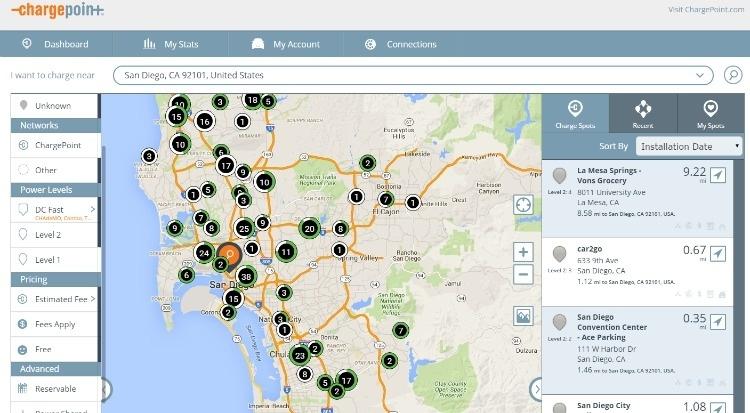This screenshot has width=750, height=413.
Task: Click the locate-me crosshair map button
Action: point(523,205)
